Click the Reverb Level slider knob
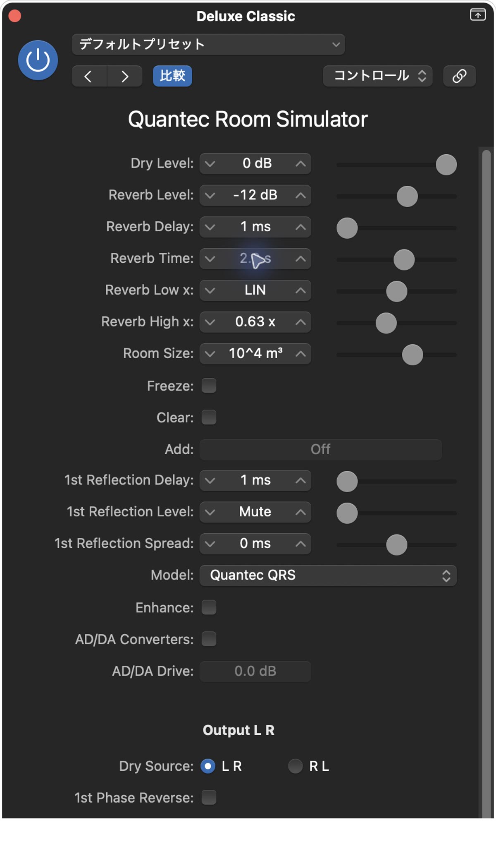Screen dimensions: 496x868 [407, 196]
